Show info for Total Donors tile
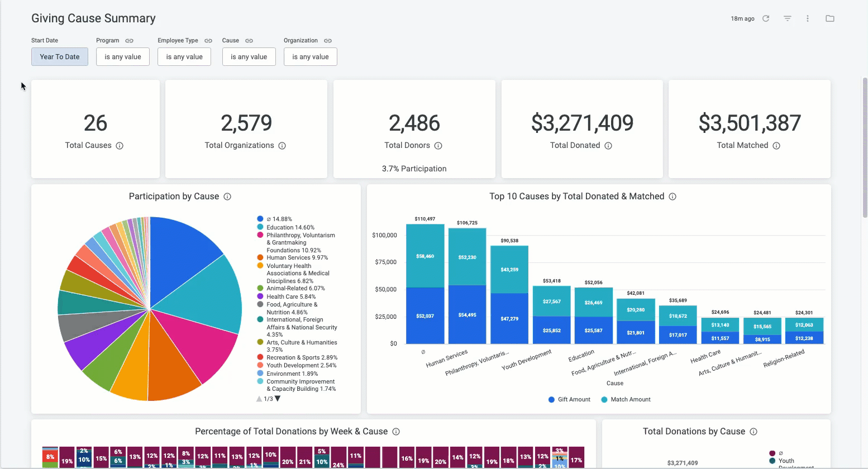868x469 pixels. 438,146
